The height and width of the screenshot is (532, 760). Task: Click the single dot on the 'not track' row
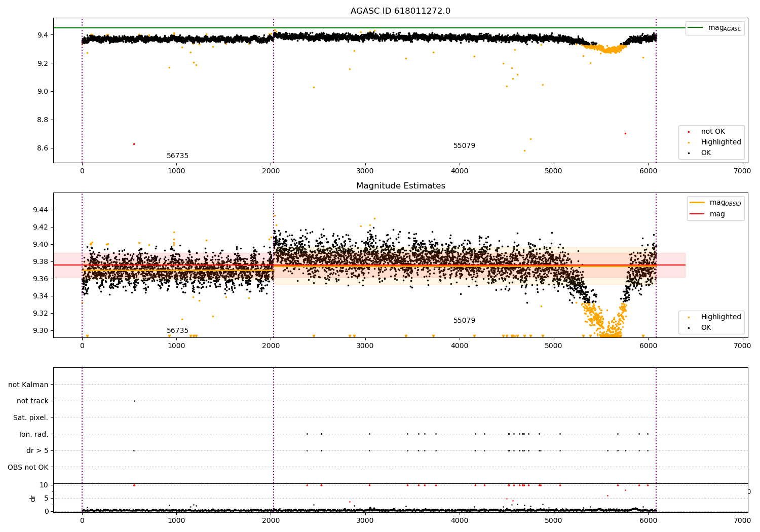pos(134,401)
